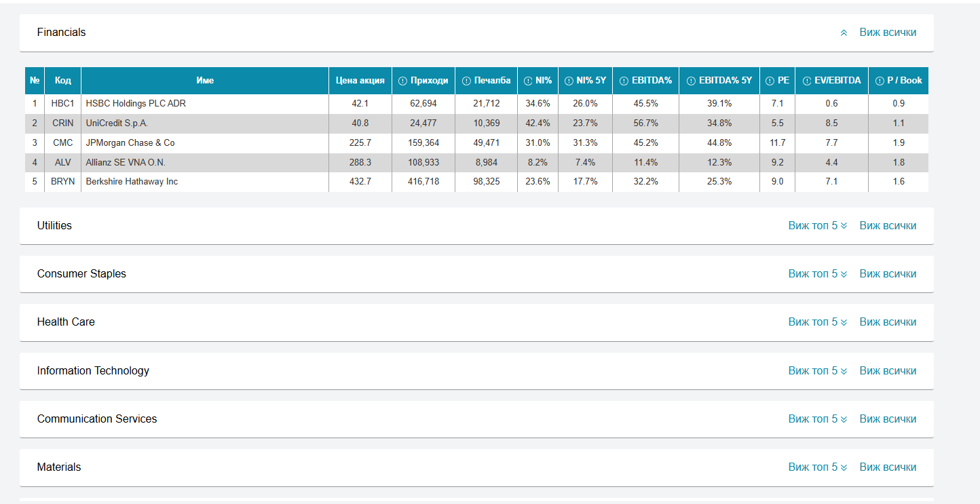Open Виж всички for Utilities
Image resolution: width=980 pixels, height=504 pixels.
pos(888,226)
